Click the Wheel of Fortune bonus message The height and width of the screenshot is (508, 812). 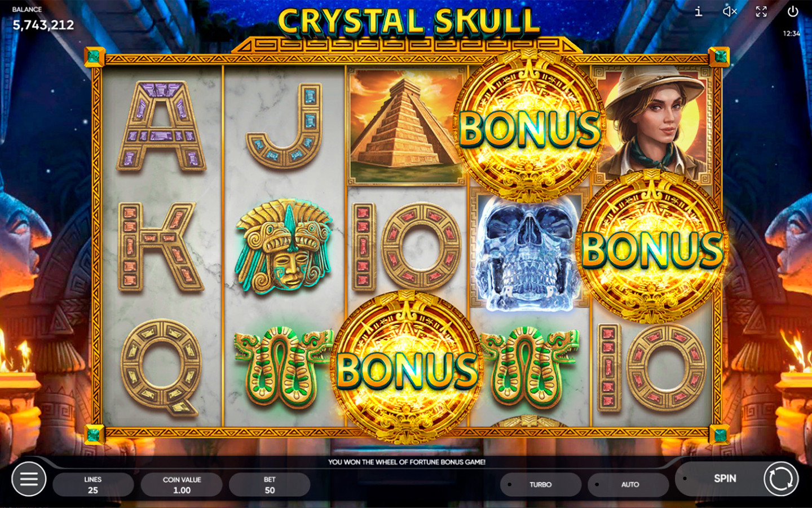(x=407, y=462)
